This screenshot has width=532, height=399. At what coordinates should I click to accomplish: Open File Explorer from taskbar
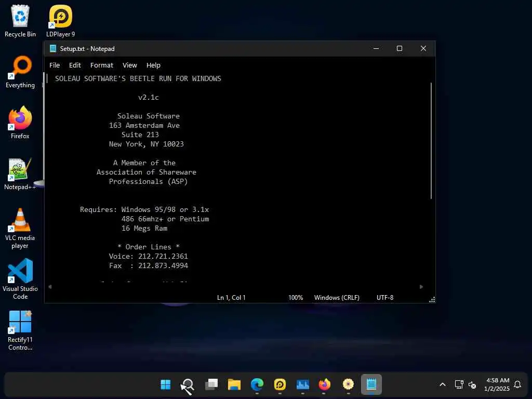pos(234,384)
